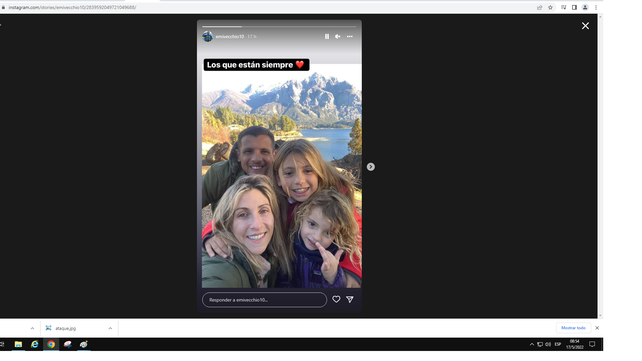Like the story with the heart icon
642x361 pixels.
336,300
